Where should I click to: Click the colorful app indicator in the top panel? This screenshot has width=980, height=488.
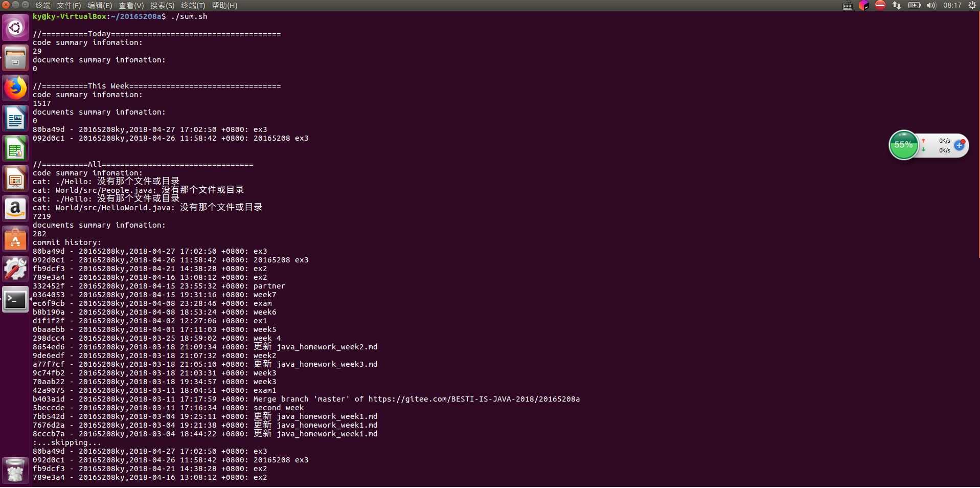point(863,6)
